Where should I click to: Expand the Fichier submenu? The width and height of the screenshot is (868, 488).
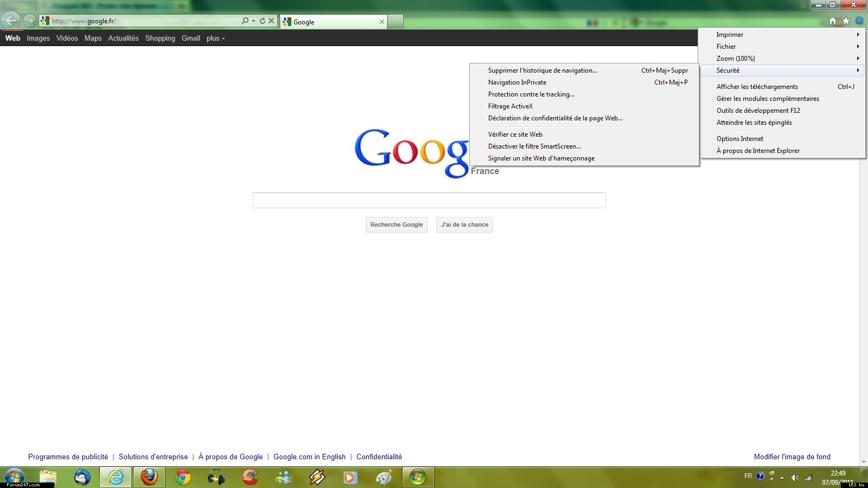pos(782,47)
